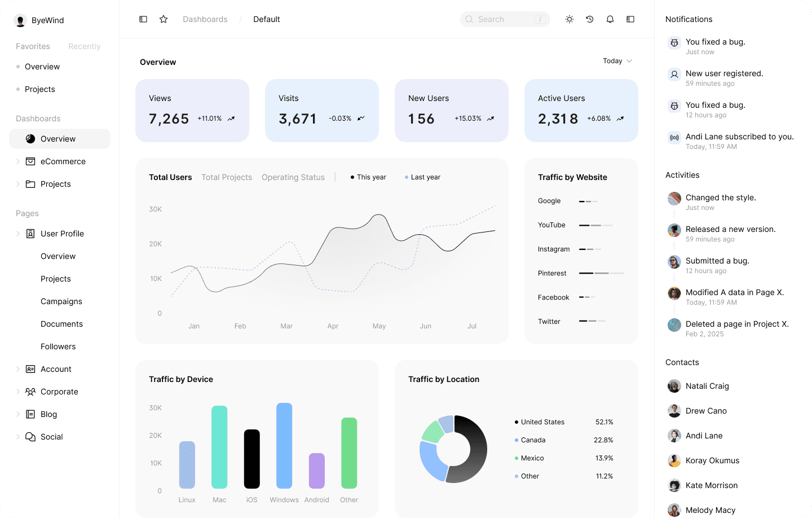
Task: Switch to the Recently tab
Action: click(84, 46)
